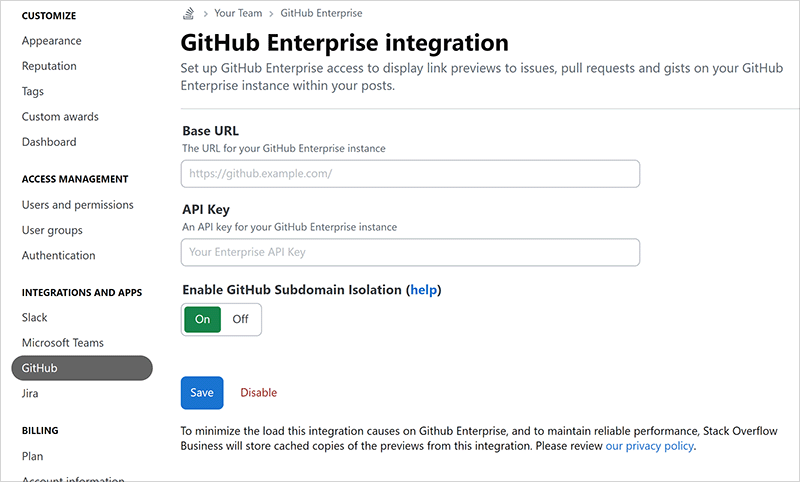
Task: Turn on GitHub Subdomain Isolation
Action: pyautogui.click(x=202, y=319)
